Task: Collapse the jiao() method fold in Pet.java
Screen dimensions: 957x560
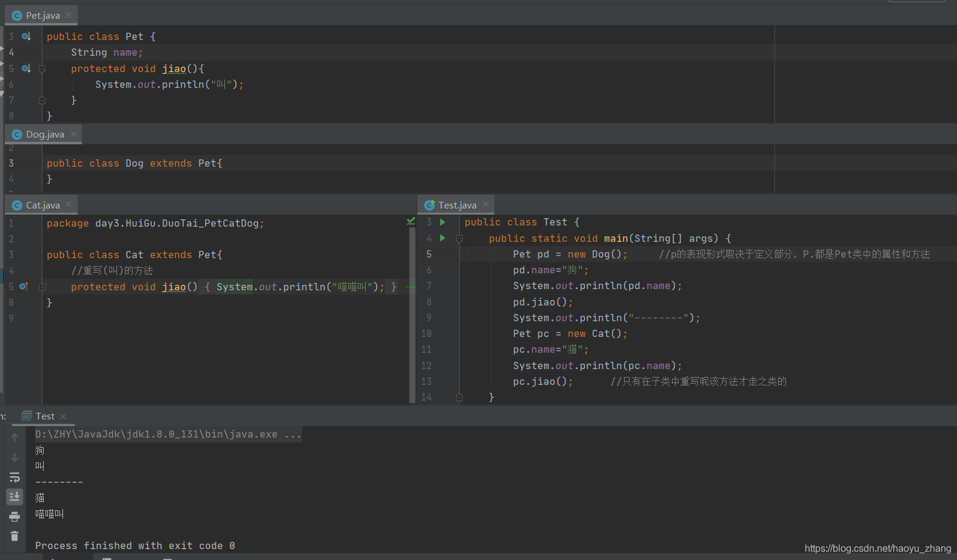Action: click(x=42, y=68)
